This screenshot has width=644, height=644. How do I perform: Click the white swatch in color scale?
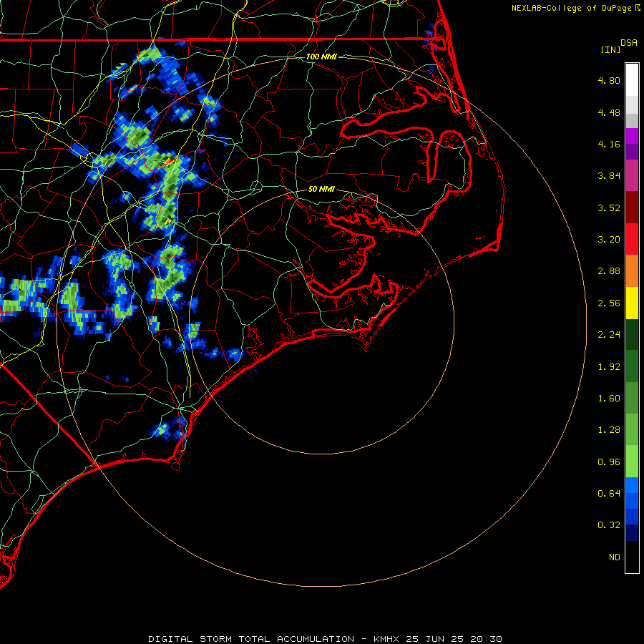[x=632, y=80]
